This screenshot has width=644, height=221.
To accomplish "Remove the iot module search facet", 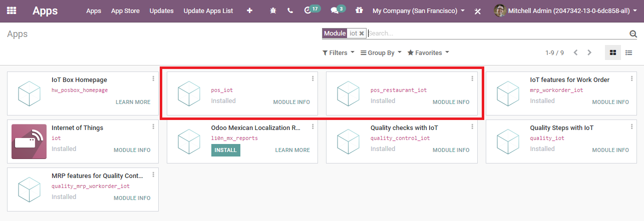I will coord(362,33).
